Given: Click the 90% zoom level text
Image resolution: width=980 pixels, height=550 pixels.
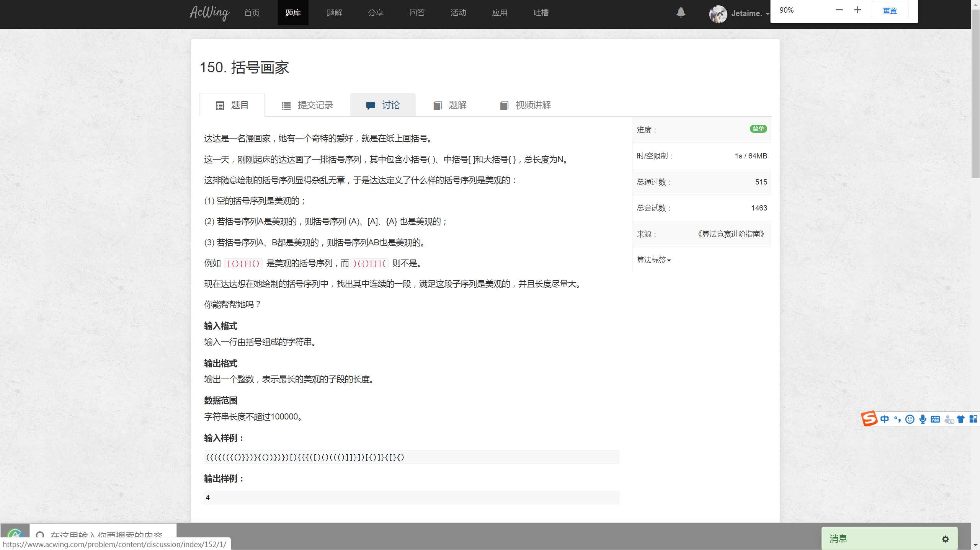Looking at the screenshot, I should click(787, 10).
